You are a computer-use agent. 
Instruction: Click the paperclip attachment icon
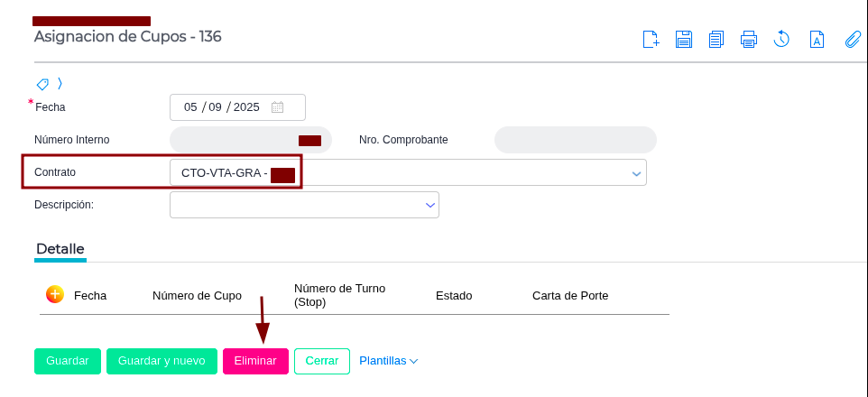pyautogui.click(x=853, y=40)
